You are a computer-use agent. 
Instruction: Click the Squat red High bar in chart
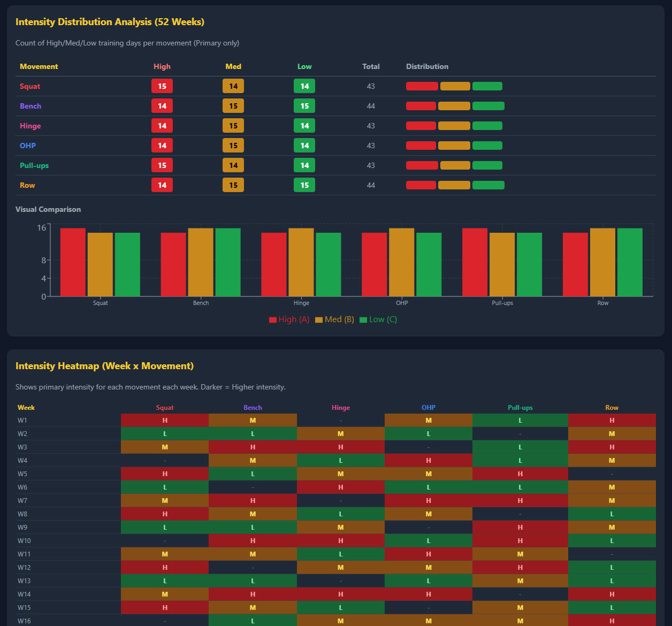(73, 262)
